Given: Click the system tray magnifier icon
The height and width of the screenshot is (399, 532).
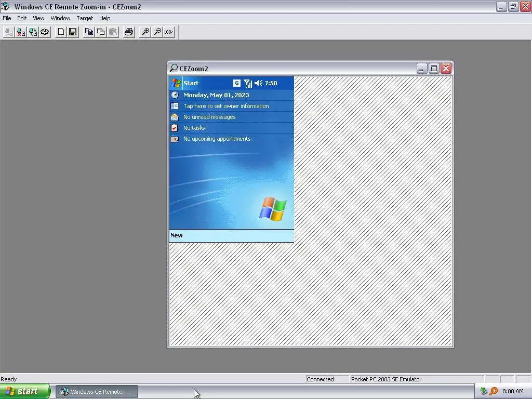Looking at the screenshot, I should 494,391.
